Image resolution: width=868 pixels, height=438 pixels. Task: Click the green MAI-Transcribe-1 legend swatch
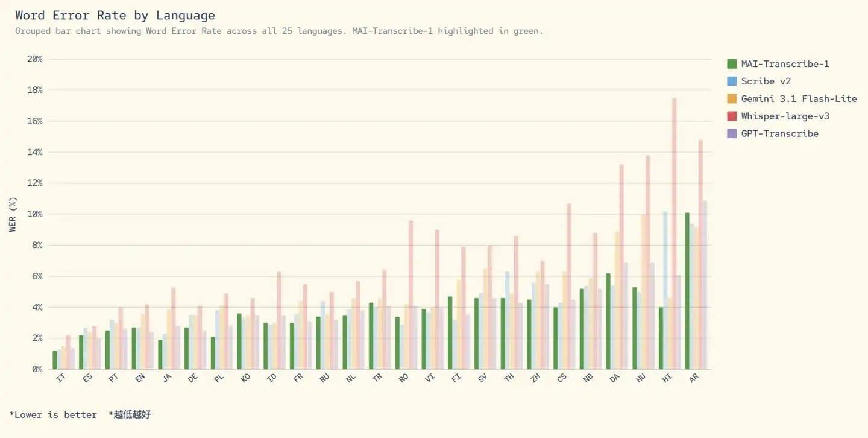(732, 64)
